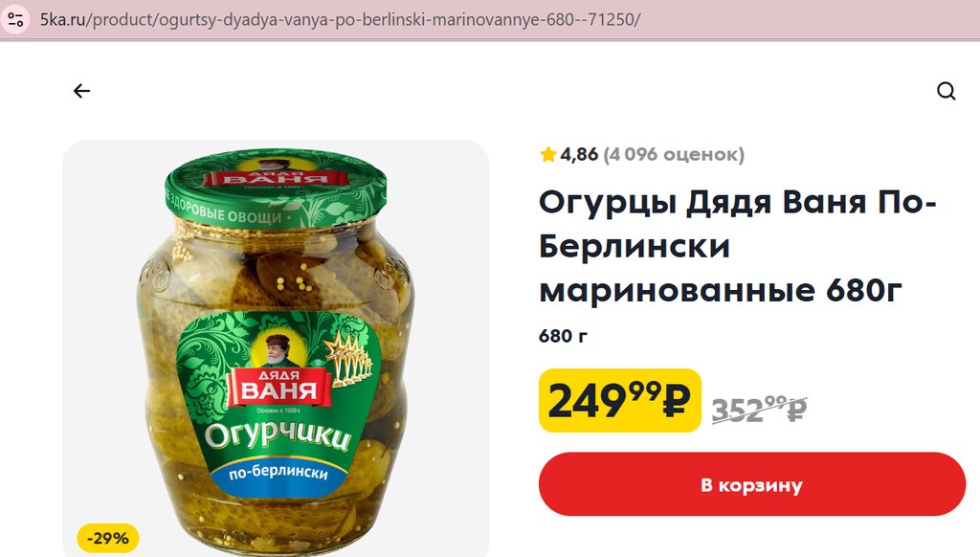Viewport: 980px width, 557px height.
Task: Click the Огурчики text on jar label
Action: pos(278,433)
